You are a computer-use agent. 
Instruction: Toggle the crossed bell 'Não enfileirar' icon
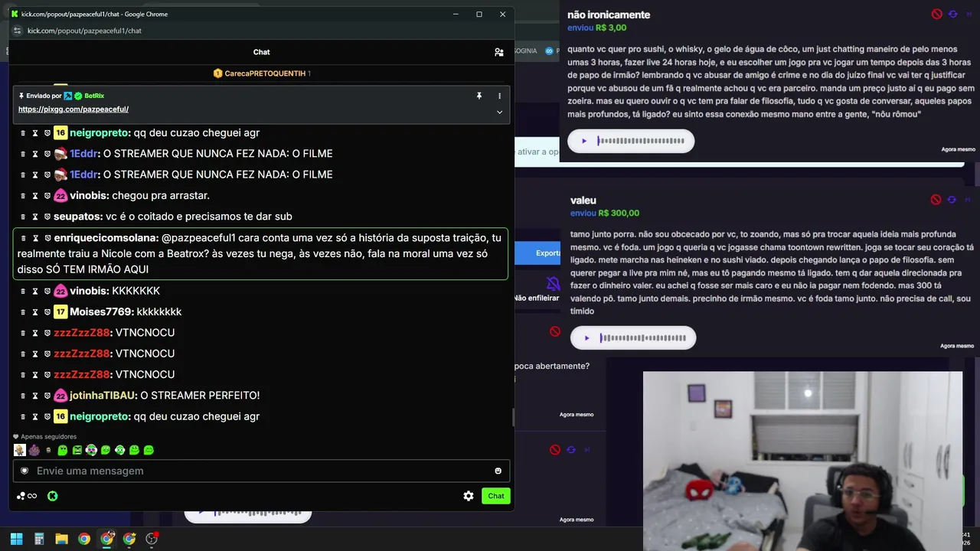(553, 285)
